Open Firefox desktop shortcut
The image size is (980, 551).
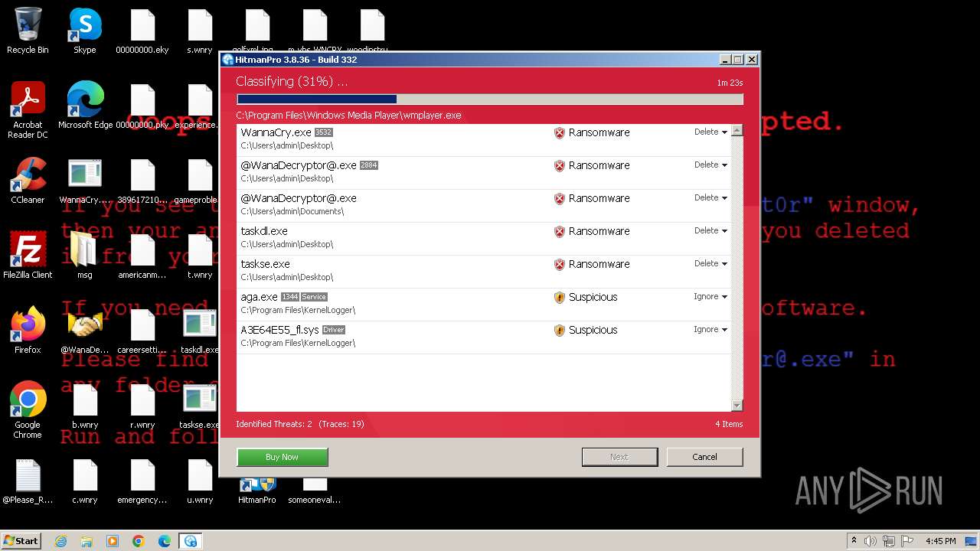click(x=28, y=331)
